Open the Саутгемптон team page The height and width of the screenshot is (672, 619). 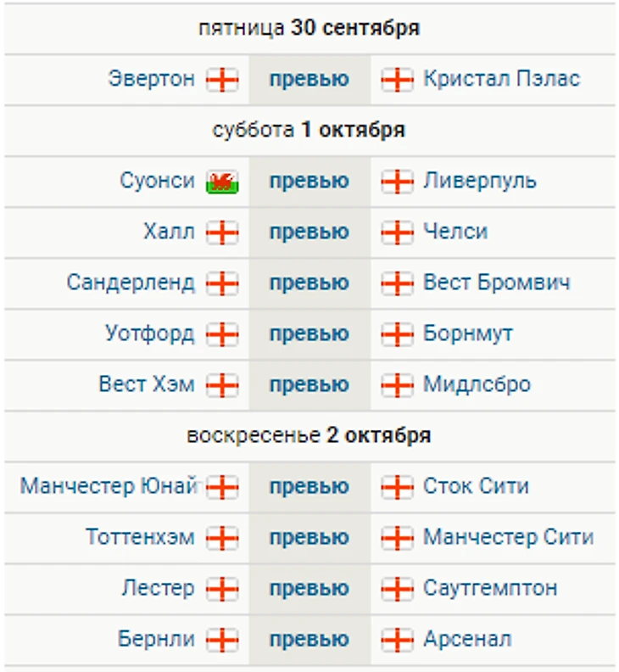(490, 588)
